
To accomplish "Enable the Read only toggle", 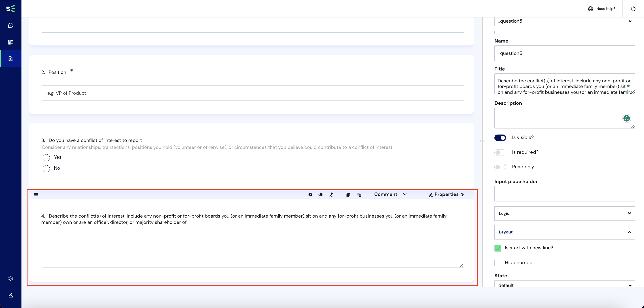I will (500, 167).
